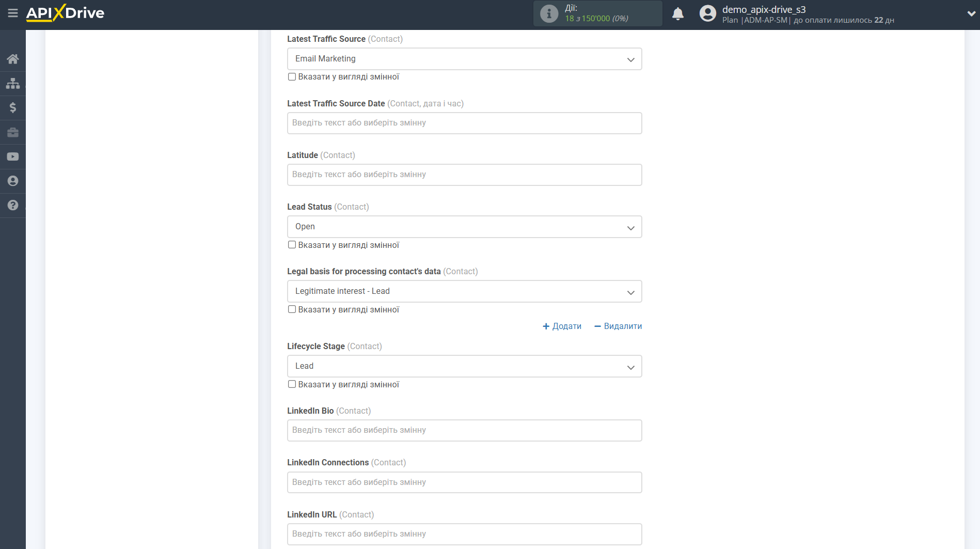
Task: Open the Lifecycle Stage dropdown
Action: tap(464, 366)
